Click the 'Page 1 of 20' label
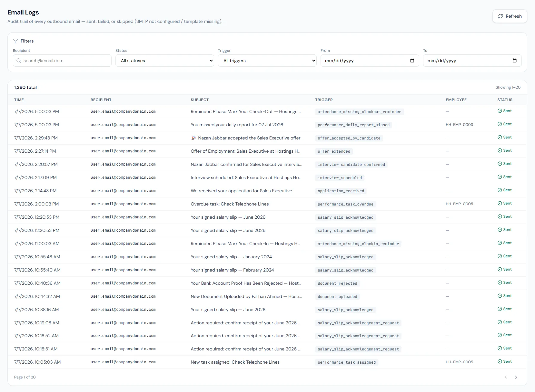 tap(25, 377)
